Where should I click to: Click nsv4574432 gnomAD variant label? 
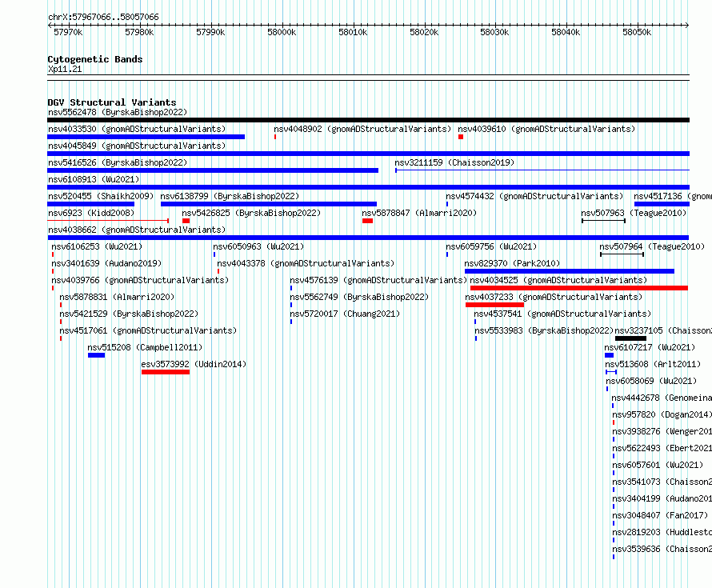534,196
